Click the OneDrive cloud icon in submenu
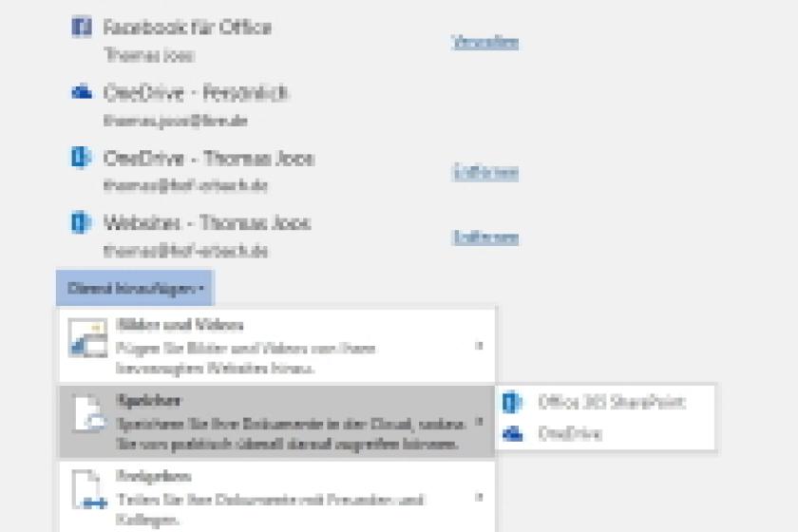 512,434
